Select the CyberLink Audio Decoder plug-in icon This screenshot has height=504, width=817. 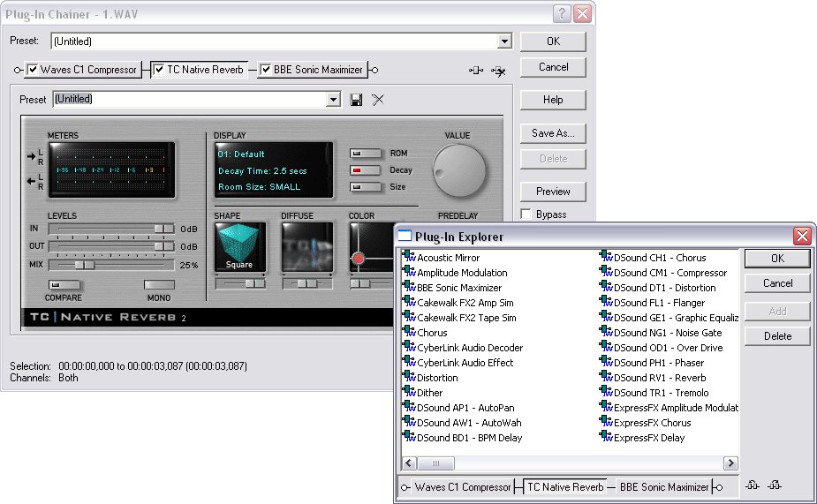click(409, 346)
